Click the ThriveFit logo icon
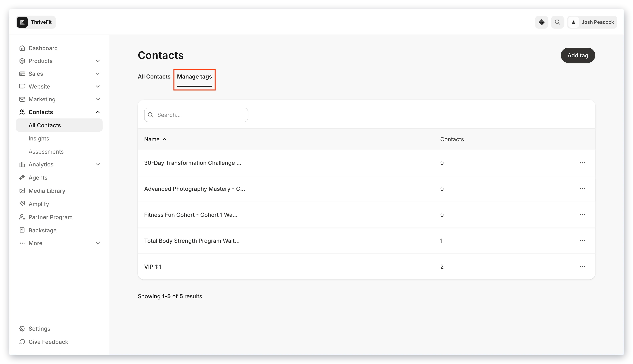The width and height of the screenshot is (633, 364). (22, 22)
